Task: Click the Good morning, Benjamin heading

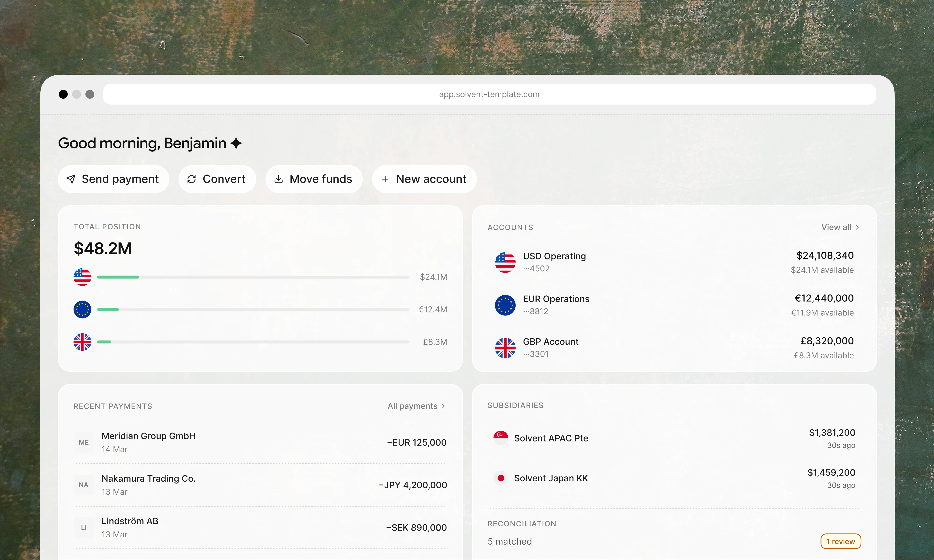Action: [142, 143]
